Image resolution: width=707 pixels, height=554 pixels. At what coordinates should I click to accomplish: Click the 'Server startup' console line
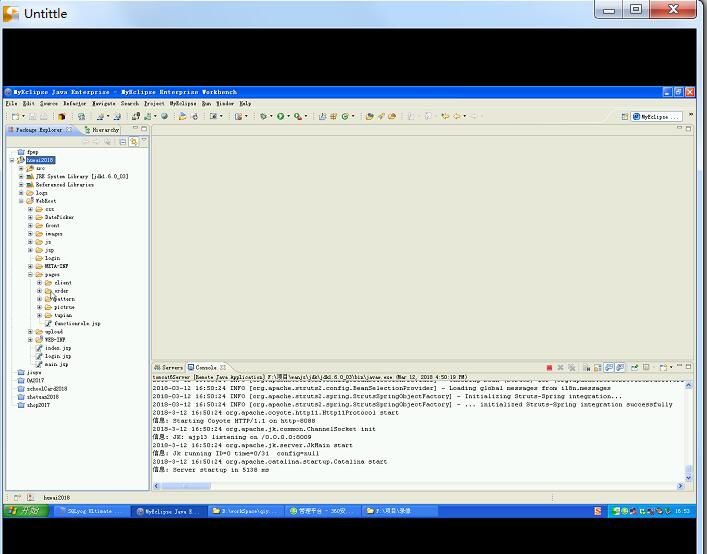click(x=211, y=470)
